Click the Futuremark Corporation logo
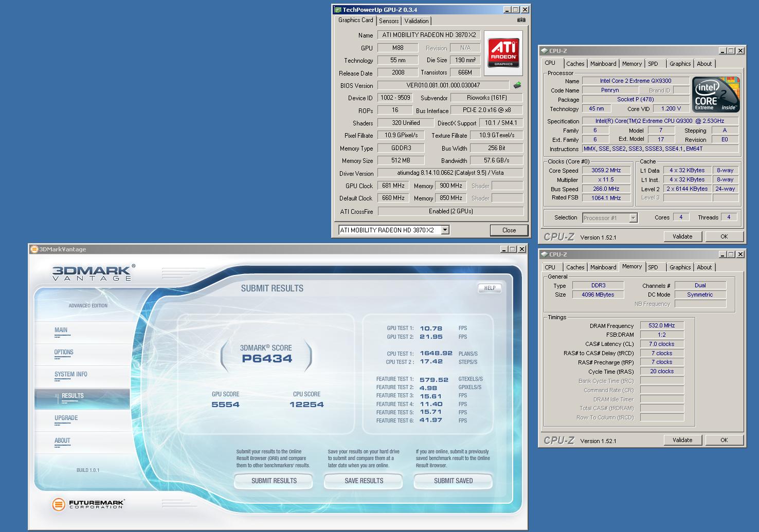The width and height of the screenshot is (759, 532). click(x=88, y=504)
